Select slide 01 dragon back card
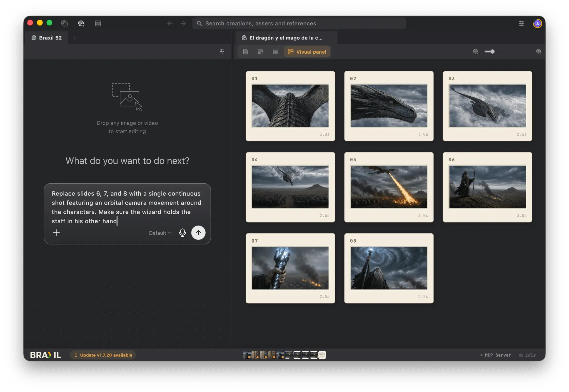This screenshot has height=392, width=569. click(x=290, y=106)
